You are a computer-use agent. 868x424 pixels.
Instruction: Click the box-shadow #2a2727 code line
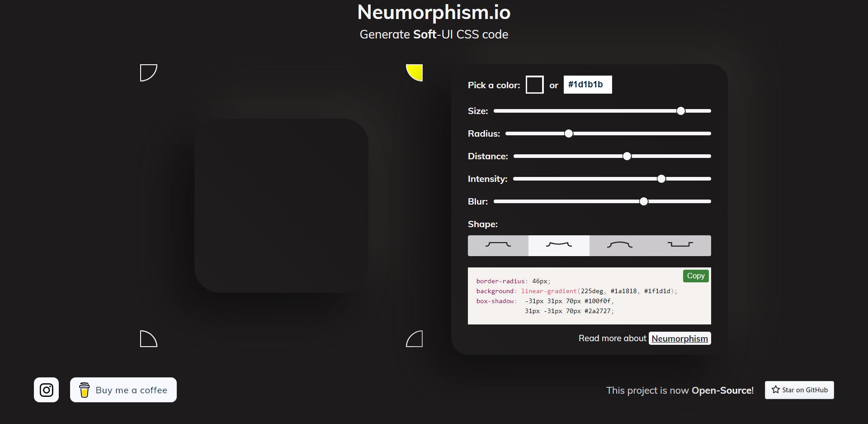click(569, 311)
